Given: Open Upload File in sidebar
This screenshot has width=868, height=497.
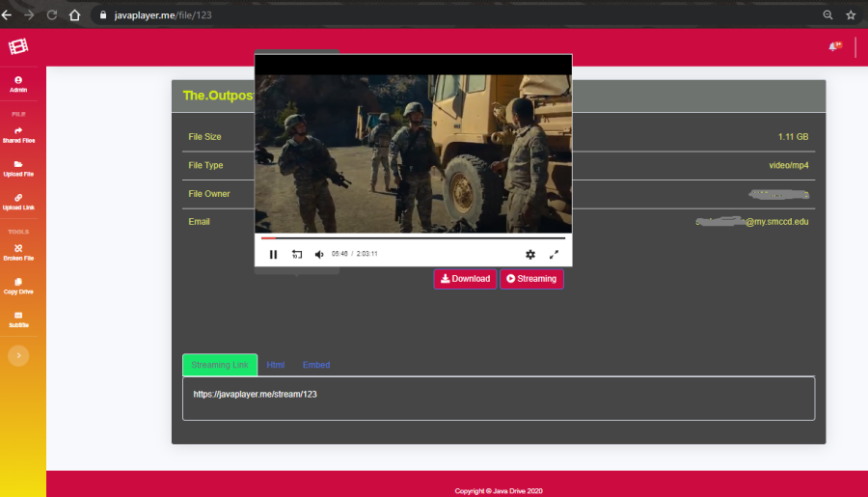Looking at the screenshot, I should (18, 169).
